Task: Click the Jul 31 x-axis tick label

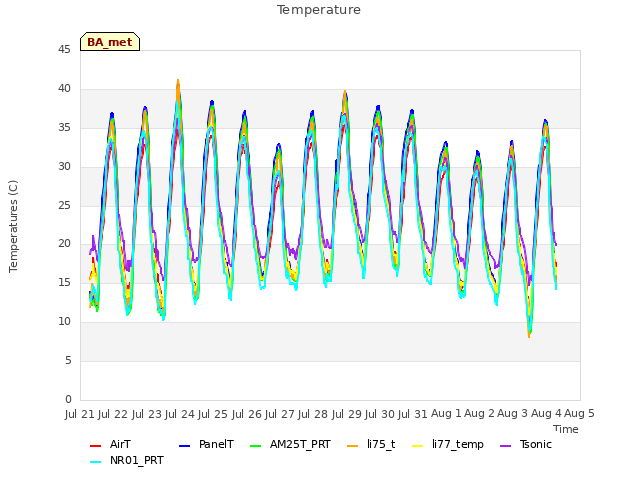Action: click(412, 414)
